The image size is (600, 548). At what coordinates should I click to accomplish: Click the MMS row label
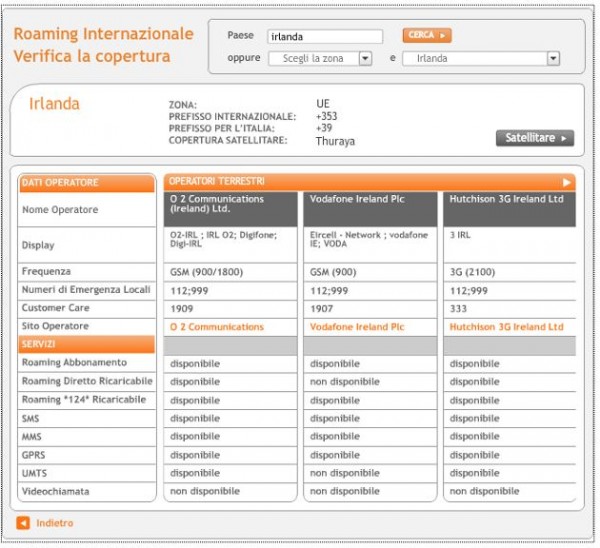click(x=32, y=437)
